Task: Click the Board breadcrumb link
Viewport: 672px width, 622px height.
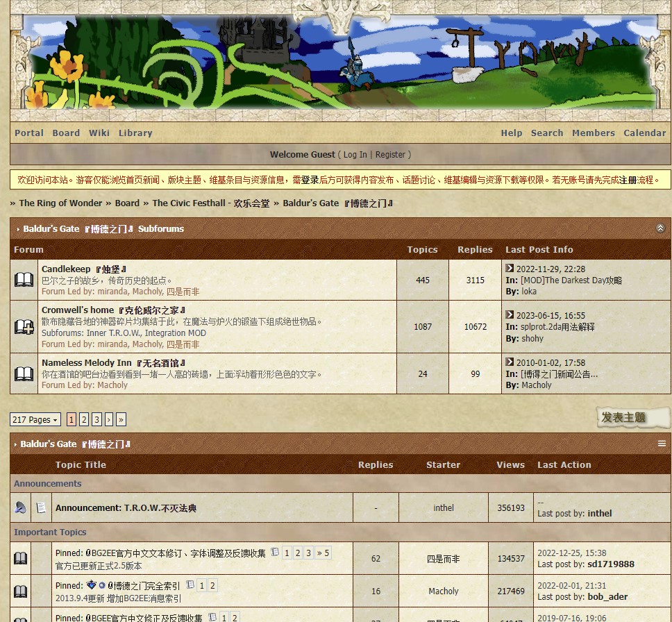Action: (x=127, y=203)
